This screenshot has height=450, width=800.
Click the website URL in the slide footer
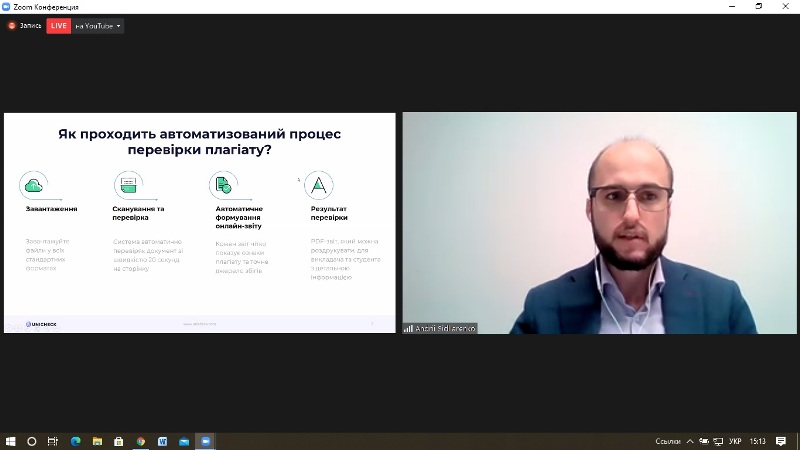click(x=199, y=323)
